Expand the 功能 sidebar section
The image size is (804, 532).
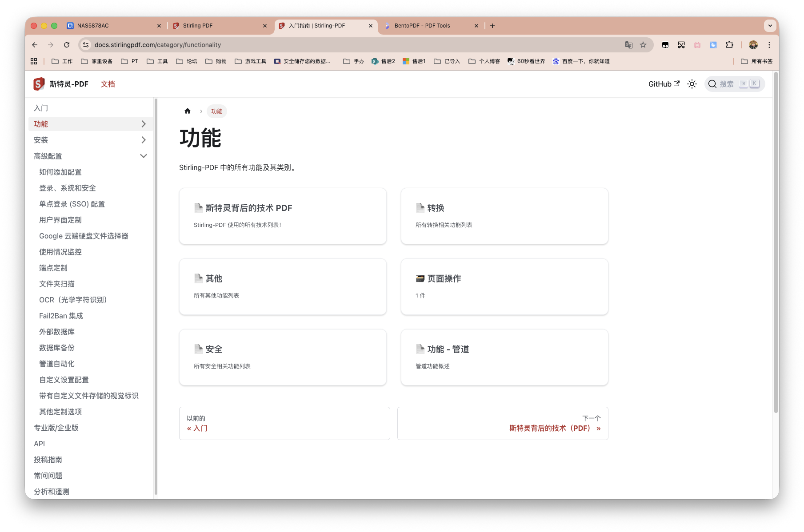coord(143,124)
